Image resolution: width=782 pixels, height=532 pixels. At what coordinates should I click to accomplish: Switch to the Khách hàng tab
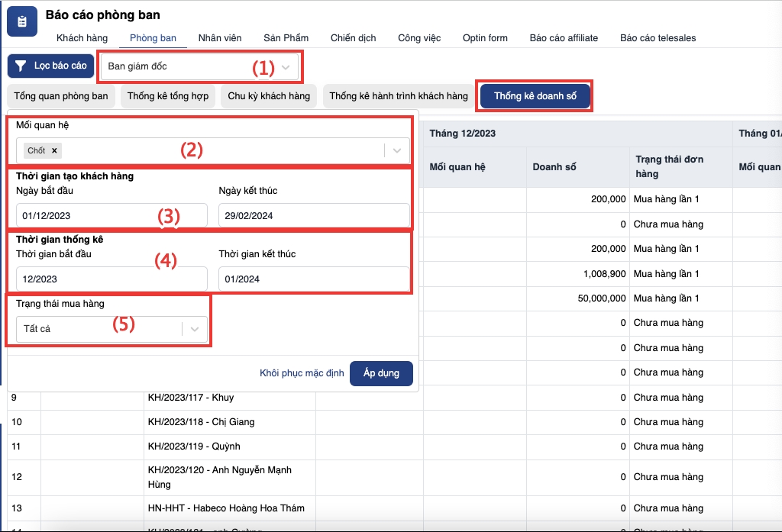coord(82,38)
